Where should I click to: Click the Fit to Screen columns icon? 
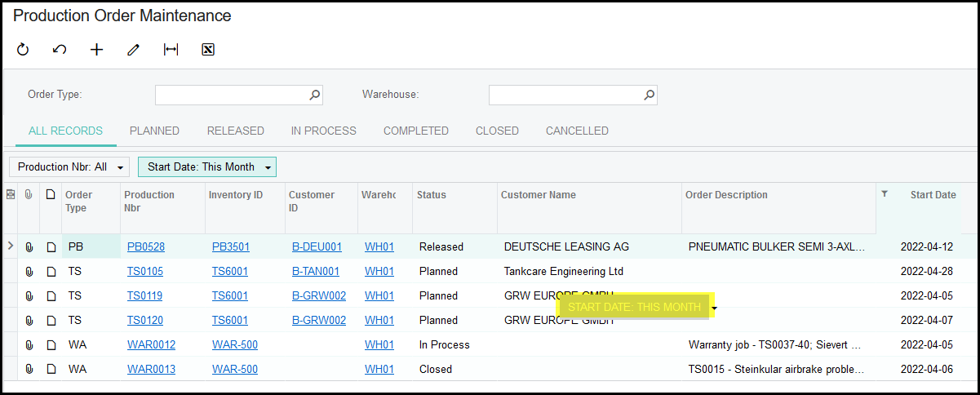[x=171, y=50]
